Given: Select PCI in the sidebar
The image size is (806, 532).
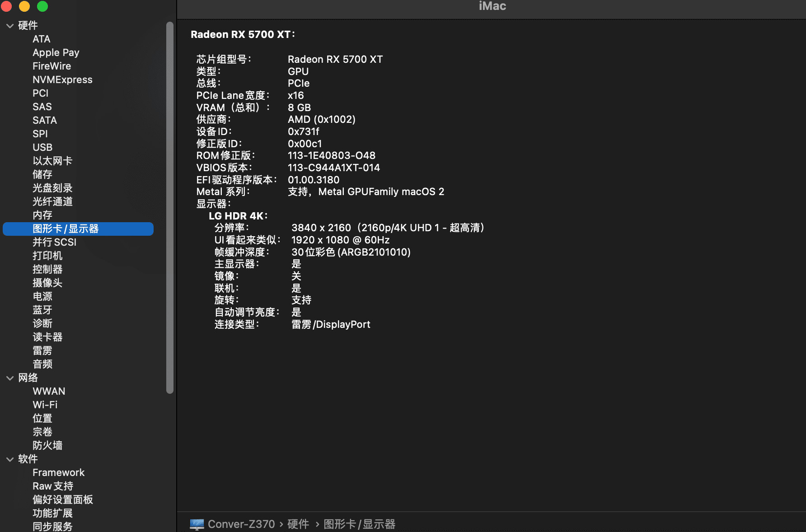Looking at the screenshot, I should [40, 93].
